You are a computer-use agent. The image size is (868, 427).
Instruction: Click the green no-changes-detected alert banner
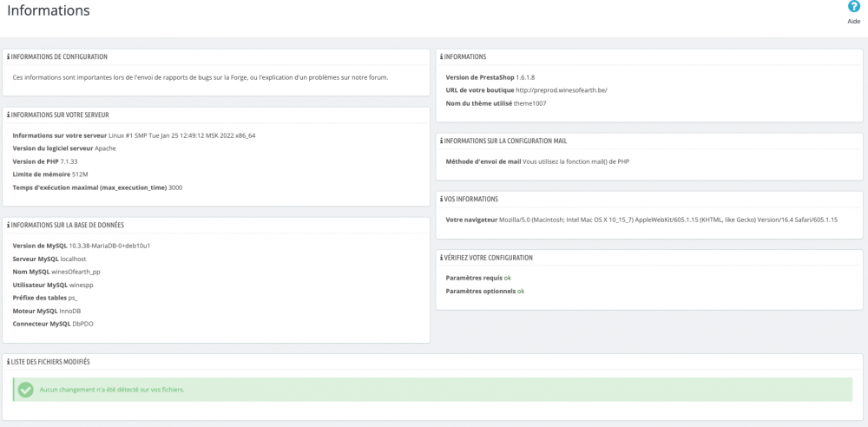[434, 390]
